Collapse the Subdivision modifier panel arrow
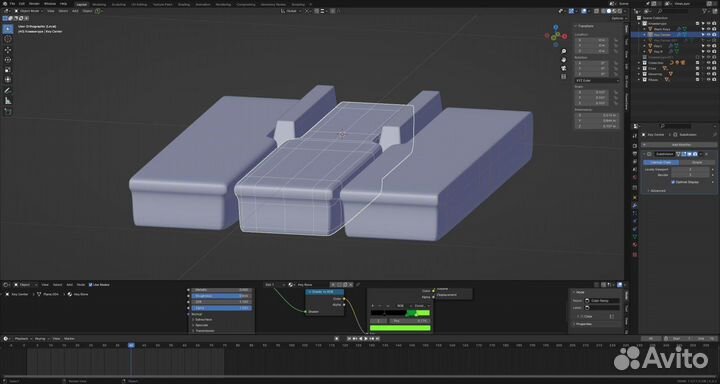Screen dimensions: 720x384 (x=644, y=154)
